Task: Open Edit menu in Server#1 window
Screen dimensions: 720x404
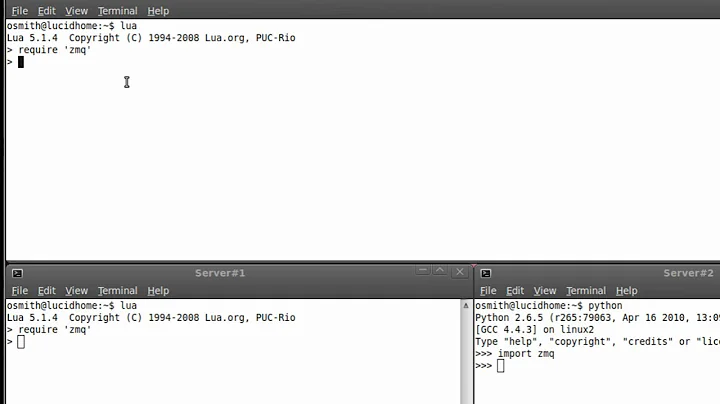Action: [x=46, y=291]
